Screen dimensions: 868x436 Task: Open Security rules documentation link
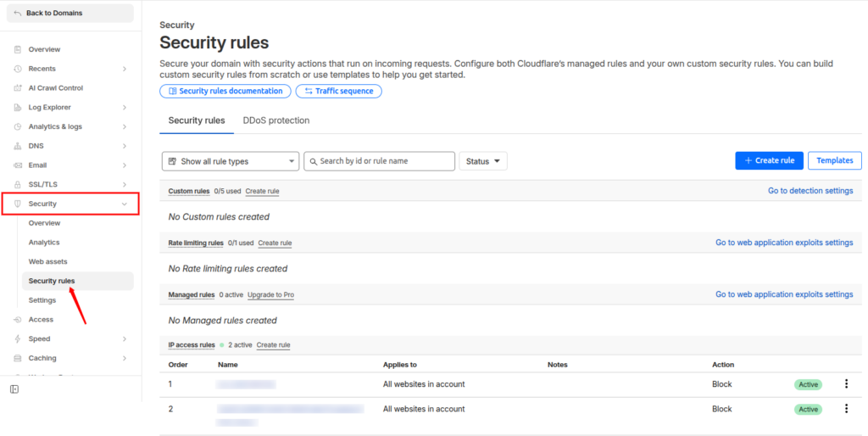point(225,91)
